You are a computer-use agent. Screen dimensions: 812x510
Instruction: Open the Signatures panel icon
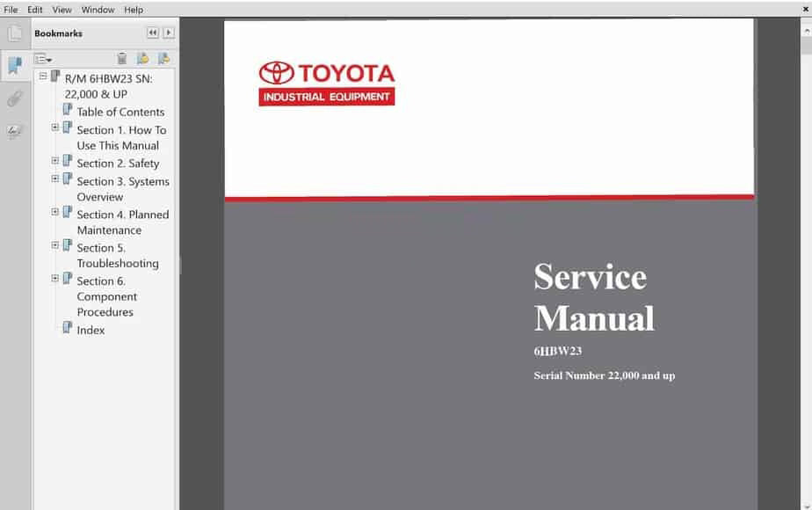pos(15,131)
